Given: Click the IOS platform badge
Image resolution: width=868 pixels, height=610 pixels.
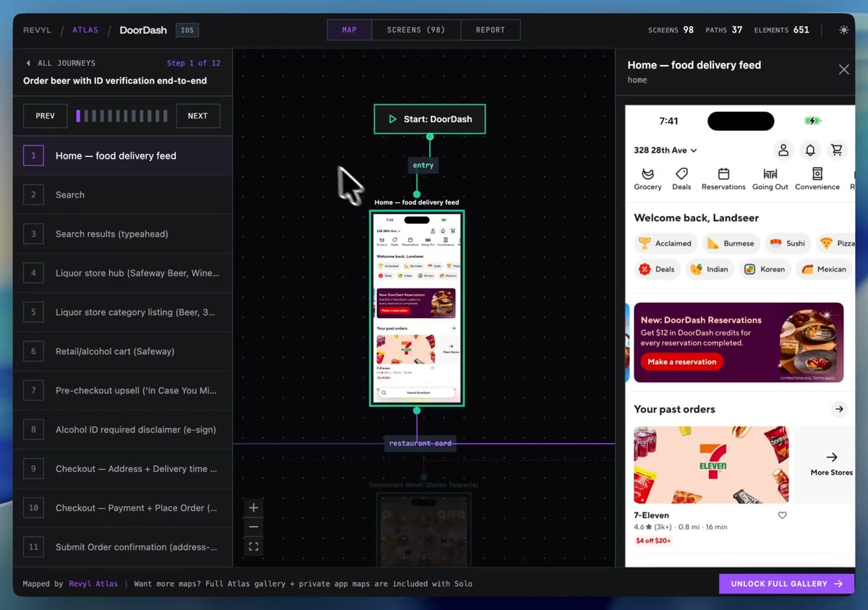Looking at the screenshot, I should 187,30.
